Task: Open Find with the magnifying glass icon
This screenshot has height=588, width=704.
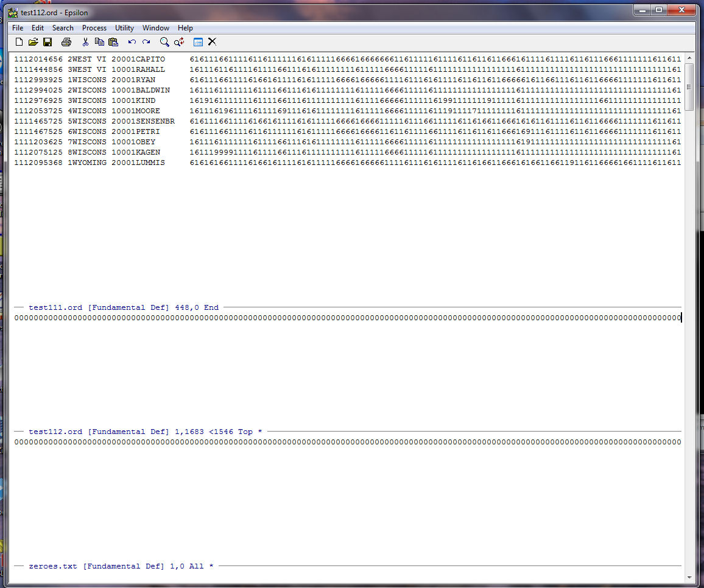Action: tap(164, 42)
